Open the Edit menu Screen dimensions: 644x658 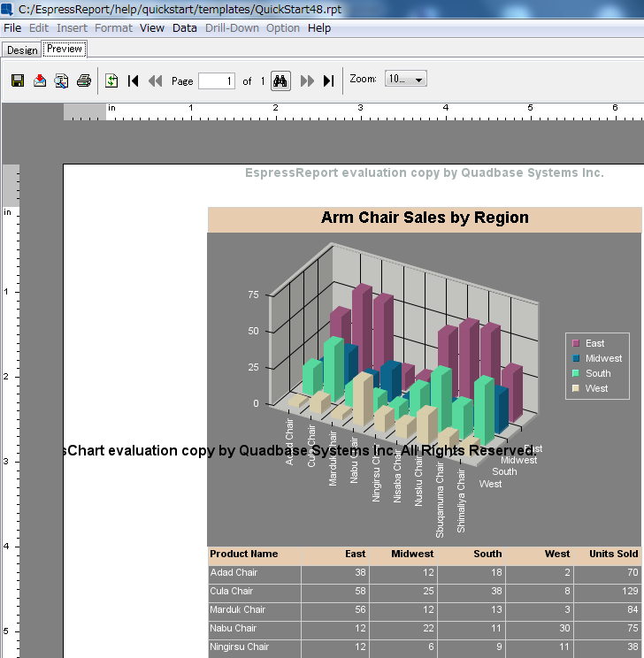tap(39, 28)
